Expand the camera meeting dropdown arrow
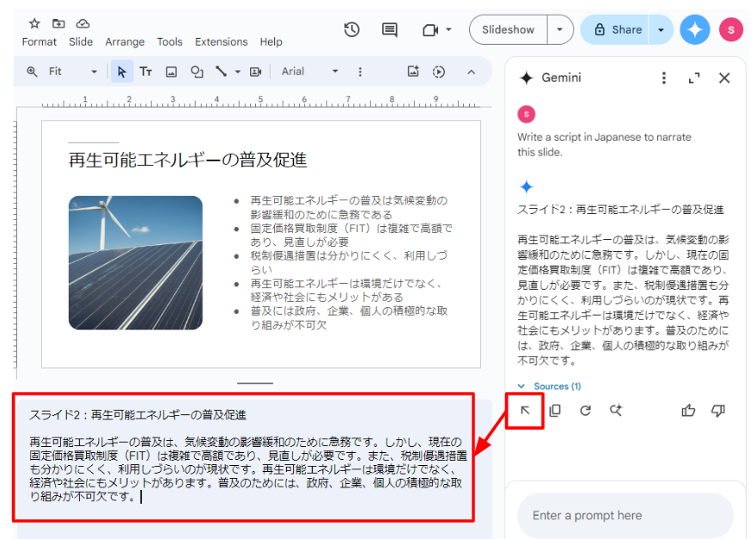 coord(448,29)
